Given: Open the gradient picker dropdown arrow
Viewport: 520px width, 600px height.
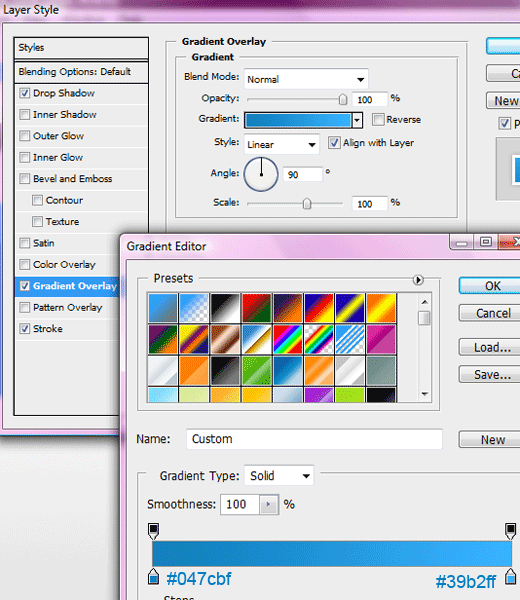Looking at the screenshot, I should click(x=357, y=120).
